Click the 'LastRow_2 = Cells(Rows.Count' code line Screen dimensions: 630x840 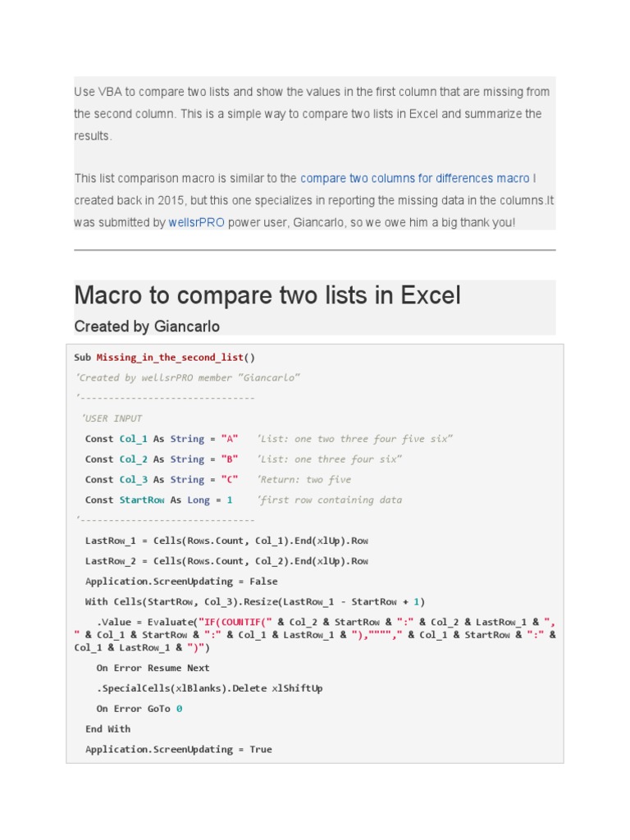(226, 561)
